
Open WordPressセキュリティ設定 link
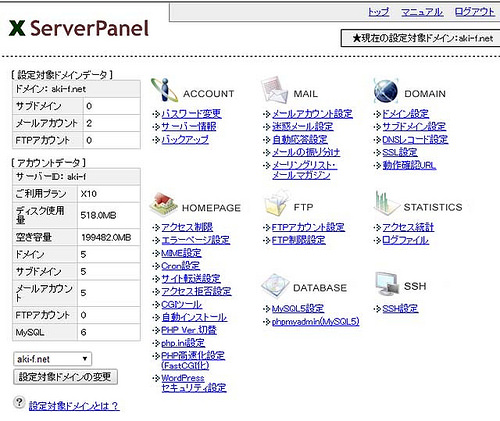click(194, 383)
